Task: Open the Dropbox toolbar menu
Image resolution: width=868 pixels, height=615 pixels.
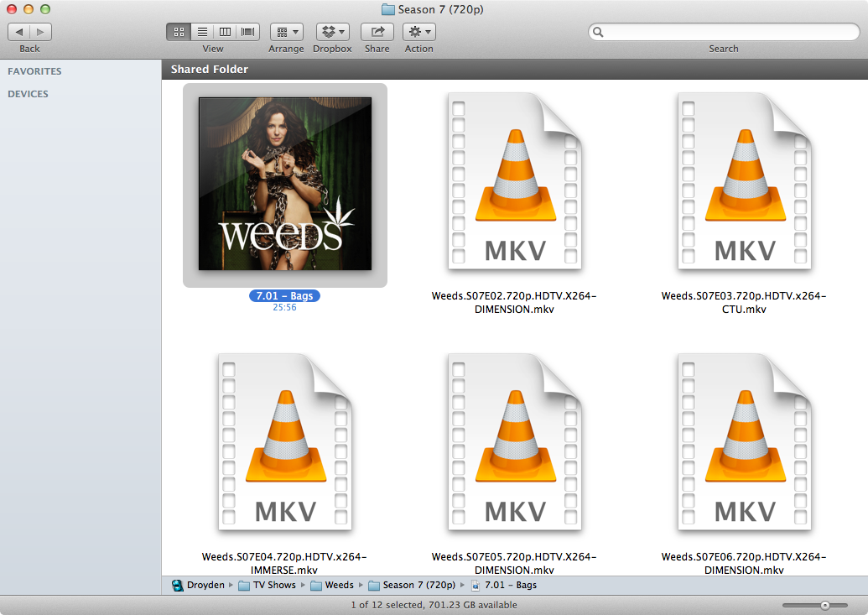Action: coord(333,32)
